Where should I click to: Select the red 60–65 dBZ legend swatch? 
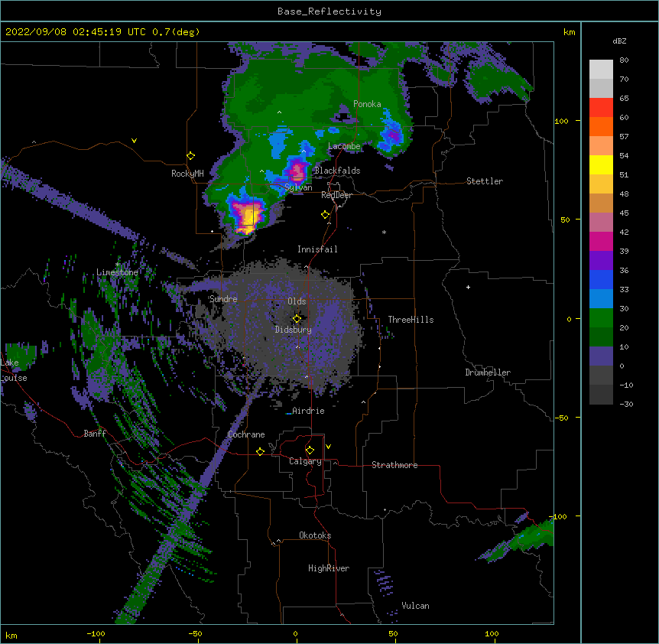[x=601, y=108]
